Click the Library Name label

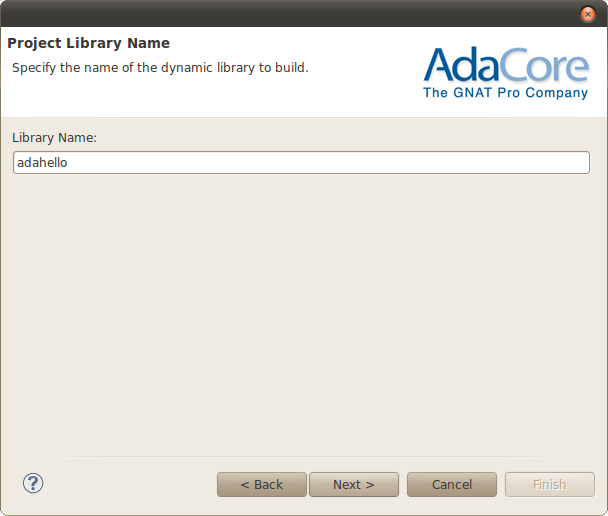[x=54, y=137]
